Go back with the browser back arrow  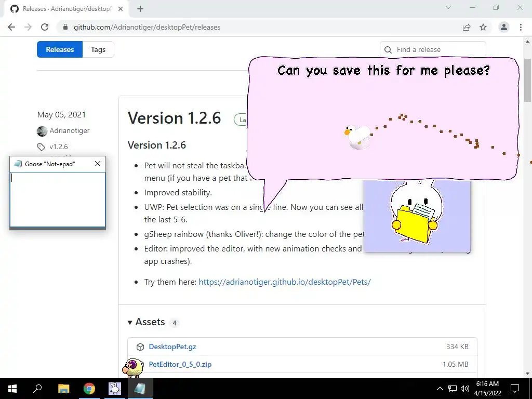pyautogui.click(x=11, y=27)
